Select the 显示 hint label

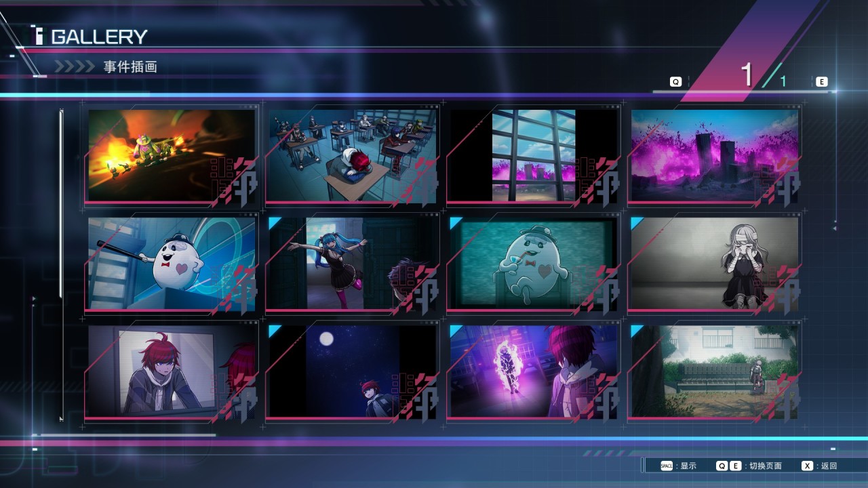tap(688, 466)
